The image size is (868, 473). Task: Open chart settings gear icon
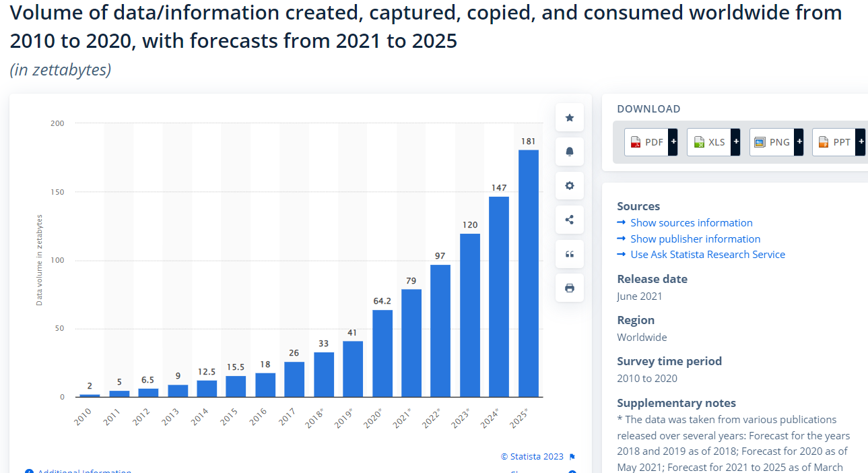click(570, 185)
